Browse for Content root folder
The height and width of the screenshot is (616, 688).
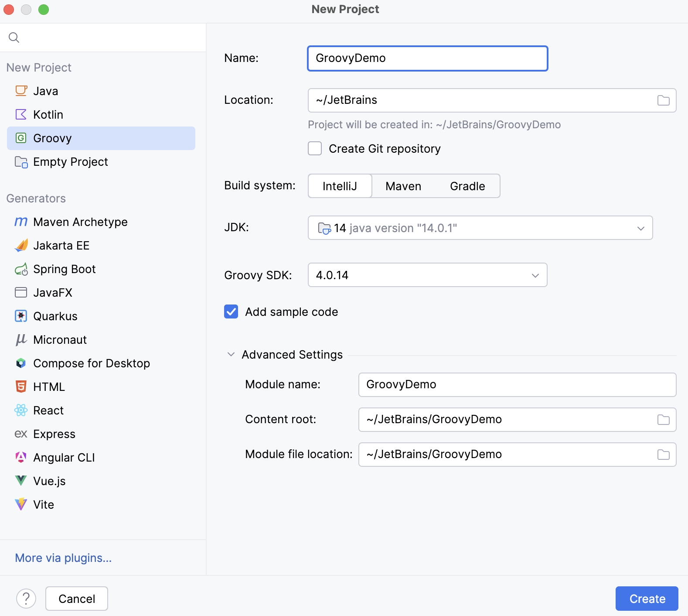tap(663, 420)
